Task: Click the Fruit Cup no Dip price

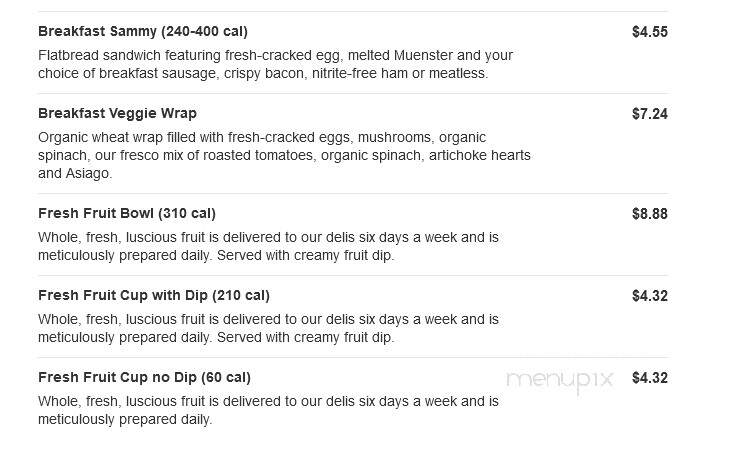Action: [x=649, y=378]
